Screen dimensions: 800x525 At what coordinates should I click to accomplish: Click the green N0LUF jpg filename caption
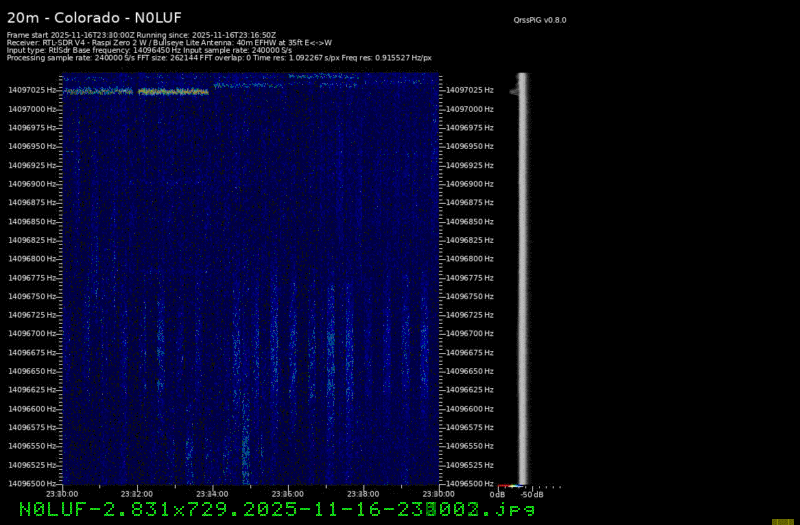tap(277, 509)
